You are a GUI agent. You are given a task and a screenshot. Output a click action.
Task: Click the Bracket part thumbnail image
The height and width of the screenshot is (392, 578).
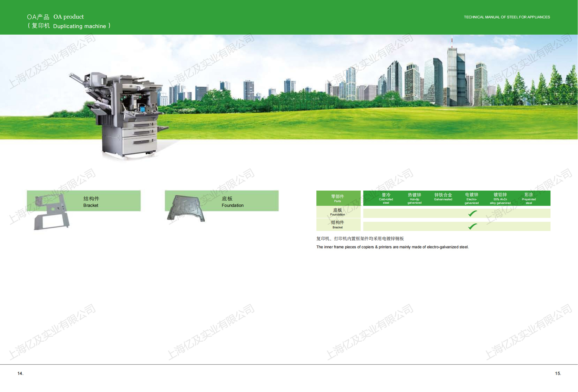(x=51, y=212)
